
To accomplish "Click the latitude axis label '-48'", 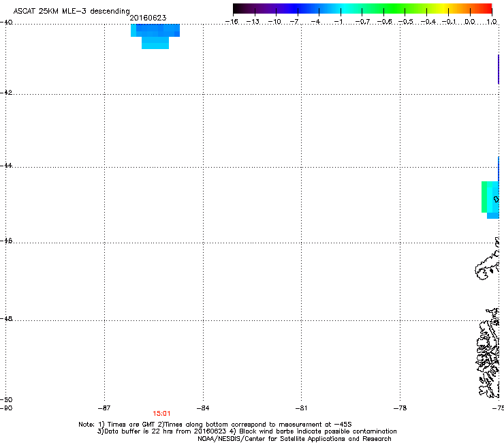I will point(6,318).
